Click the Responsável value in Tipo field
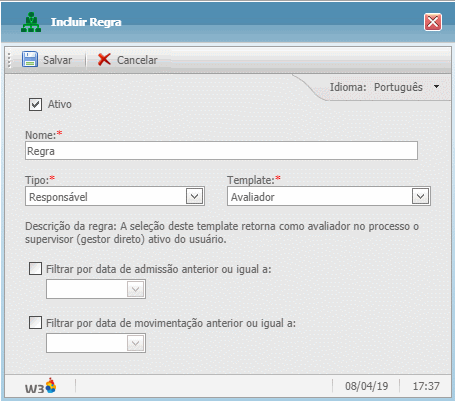This screenshot has width=455, height=401. click(x=58, y=197)
